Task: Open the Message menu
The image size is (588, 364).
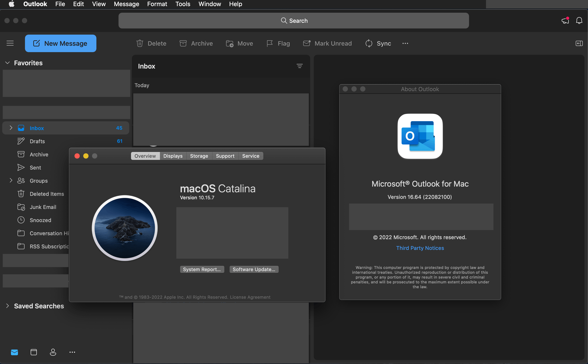Action: point(126,4)
